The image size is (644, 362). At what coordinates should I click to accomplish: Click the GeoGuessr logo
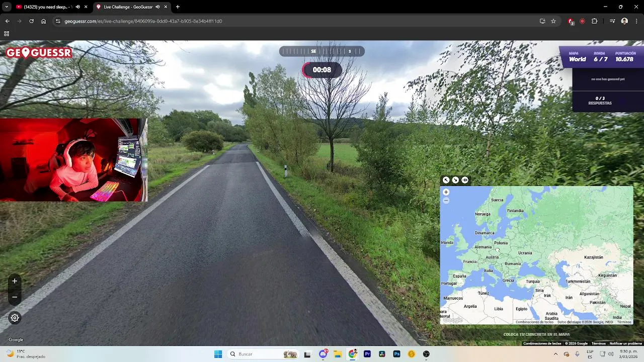[x=39, y=53]
